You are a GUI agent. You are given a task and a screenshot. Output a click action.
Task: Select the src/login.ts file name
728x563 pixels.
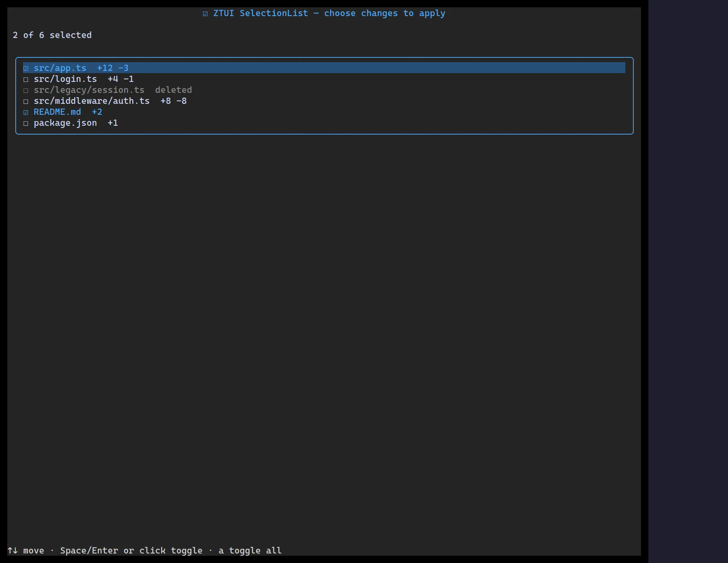point(65,79)
